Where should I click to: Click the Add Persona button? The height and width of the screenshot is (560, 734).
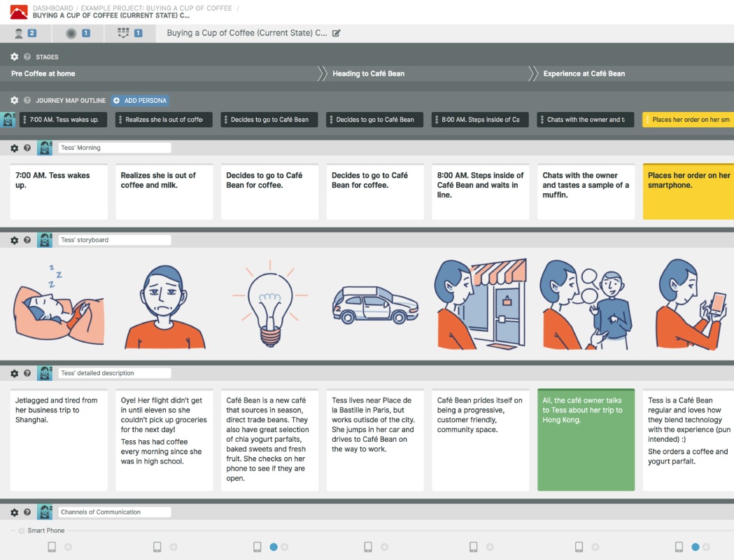(x=140, y=100)
